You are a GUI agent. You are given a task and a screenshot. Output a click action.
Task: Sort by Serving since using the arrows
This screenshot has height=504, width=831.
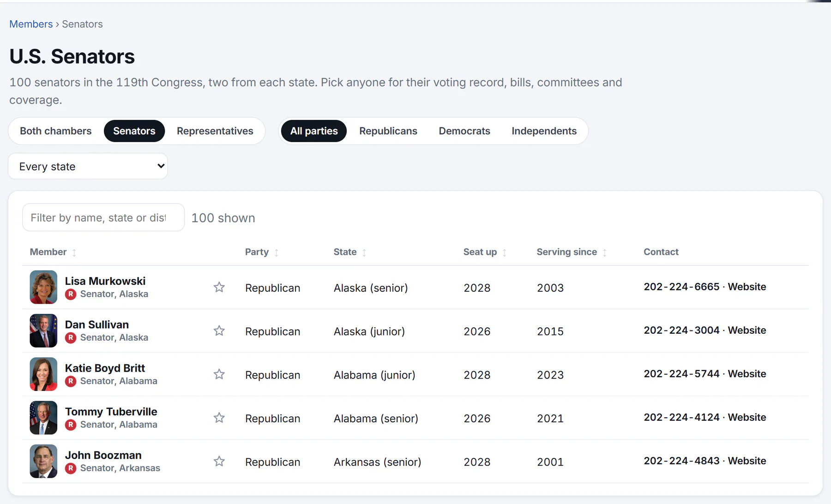pos(605,252)
